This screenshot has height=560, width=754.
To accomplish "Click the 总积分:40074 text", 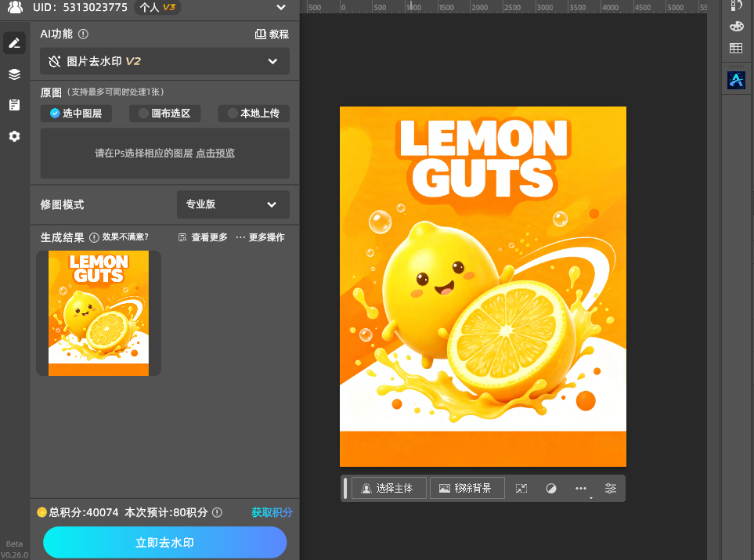I will click(84, 513).
